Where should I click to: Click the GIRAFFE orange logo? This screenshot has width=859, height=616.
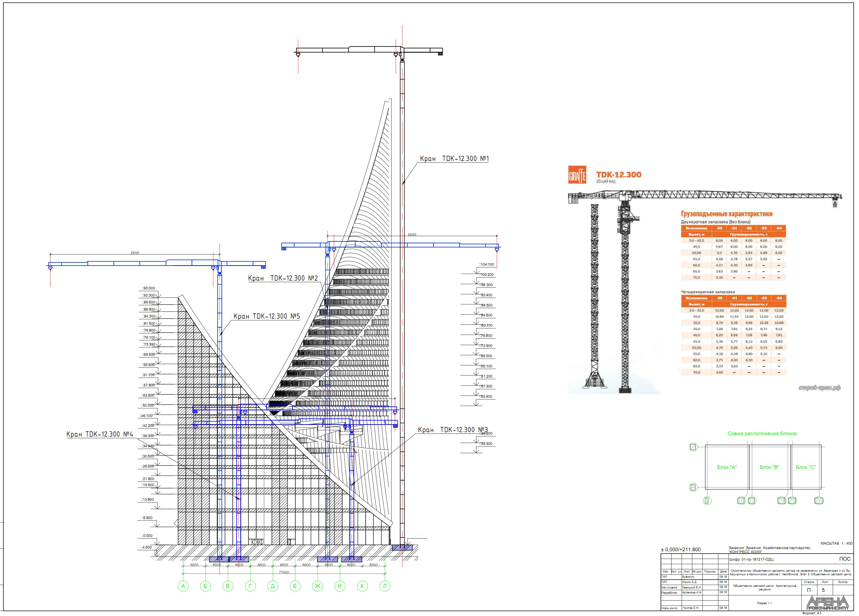(577, 175)
